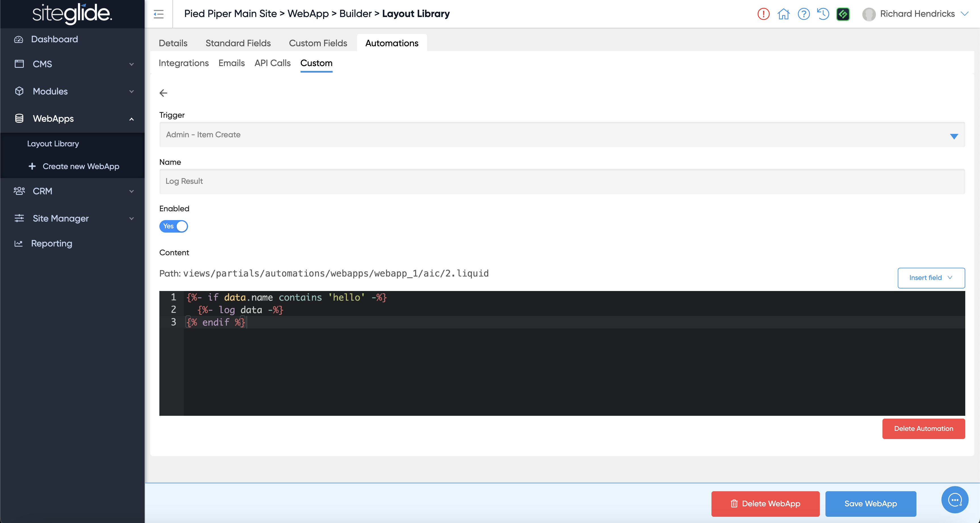Image resolution: width=980 pixels, height=523 pixels.
Task: Toggle the Enabled switch off
Action: point(174,226)
